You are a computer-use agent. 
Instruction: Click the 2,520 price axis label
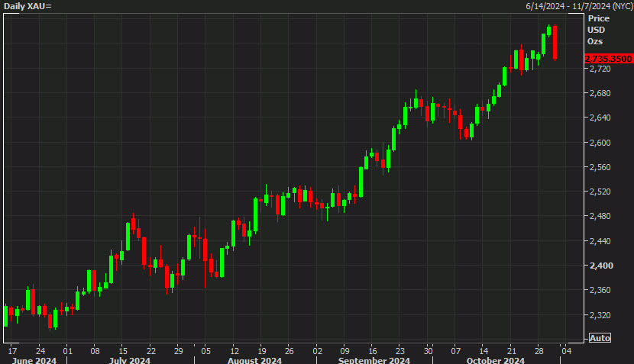click(x=600, y=192)
